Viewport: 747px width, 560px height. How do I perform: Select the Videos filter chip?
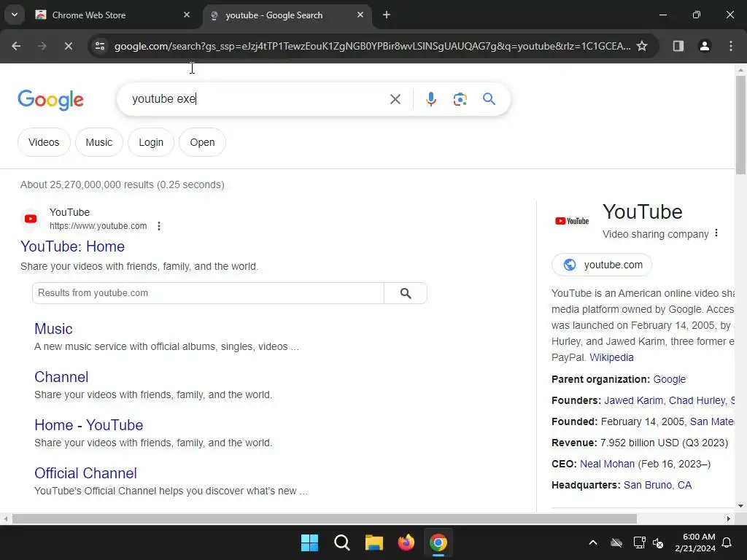44,142
